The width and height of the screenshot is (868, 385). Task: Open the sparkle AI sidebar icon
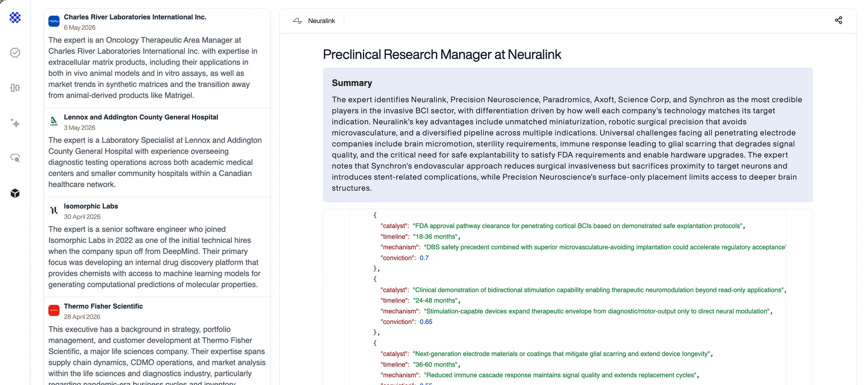click(15, 123)
